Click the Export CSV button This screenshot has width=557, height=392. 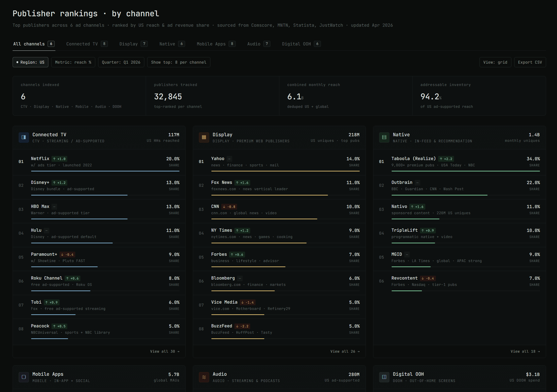pyautogui.click(x=530, y=62)
